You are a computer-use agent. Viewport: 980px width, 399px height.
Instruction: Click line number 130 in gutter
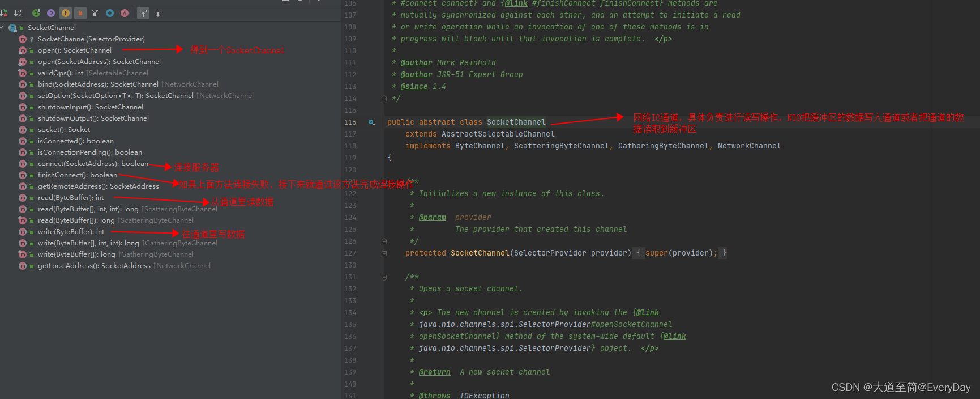350,265
